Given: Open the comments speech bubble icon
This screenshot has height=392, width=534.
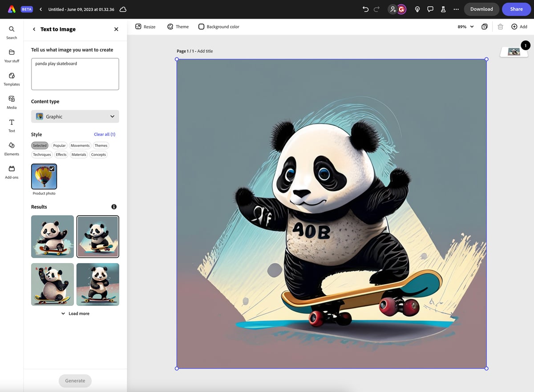Looking at the screenshot, I should [x=430, y=9].
